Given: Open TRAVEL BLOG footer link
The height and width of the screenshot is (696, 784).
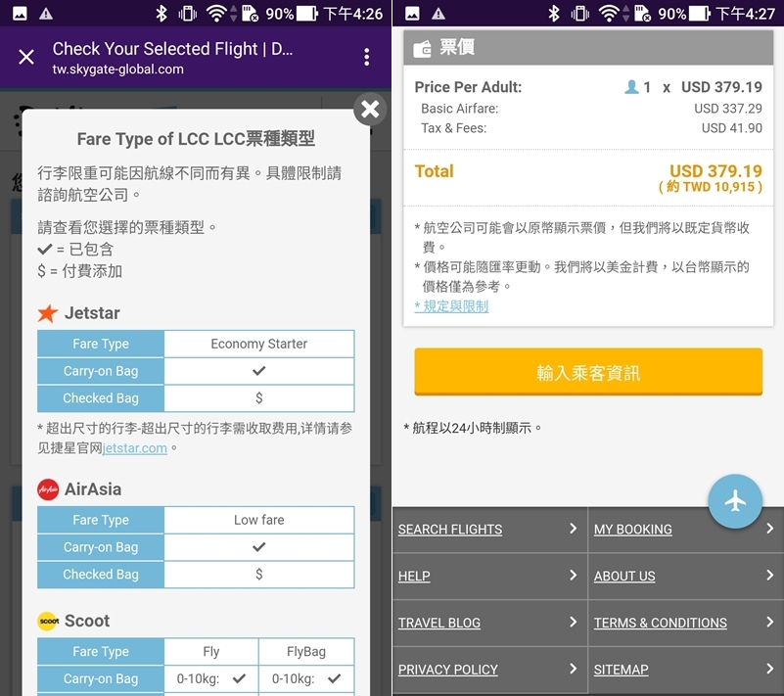Looking at the screenshot, I should 439,623.
